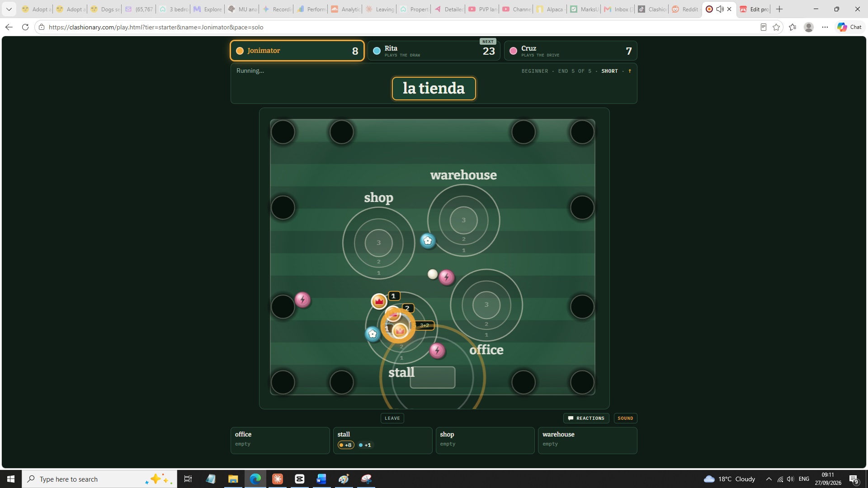868x488 pixels.
Task: Click the pink lightning disc near the left pocket
Action: pos(302,300)
